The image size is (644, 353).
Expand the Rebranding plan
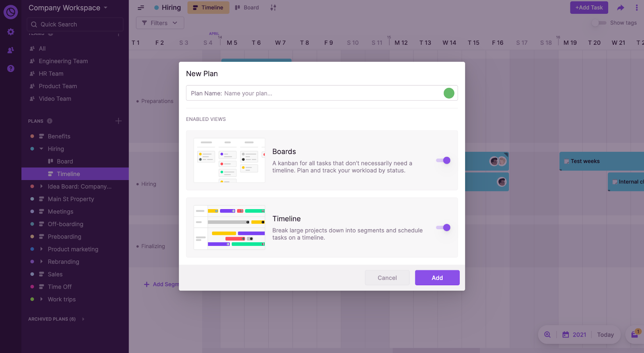(x=41, y=262)
